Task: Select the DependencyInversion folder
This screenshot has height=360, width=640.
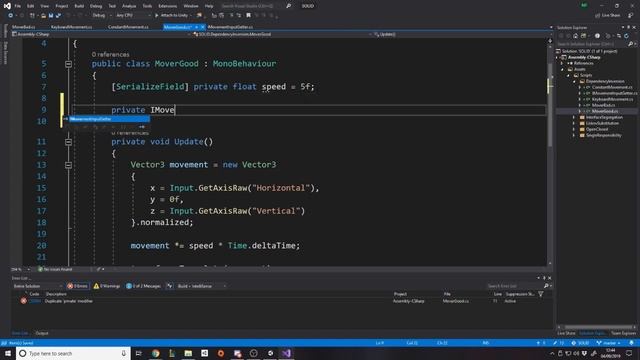Action: (605, 81)
